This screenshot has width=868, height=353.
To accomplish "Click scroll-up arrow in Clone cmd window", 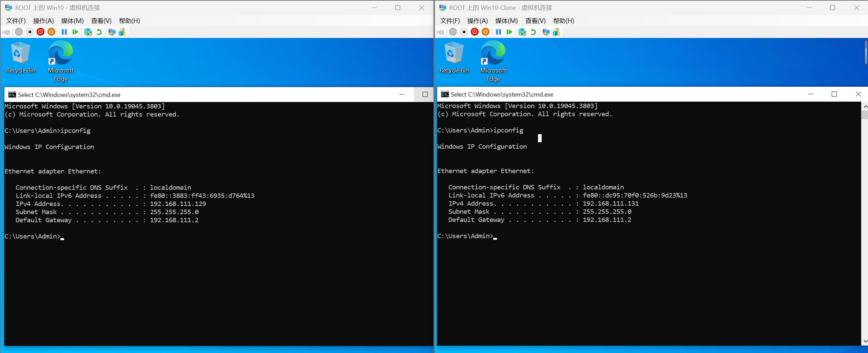I will (x=865, y=106).
